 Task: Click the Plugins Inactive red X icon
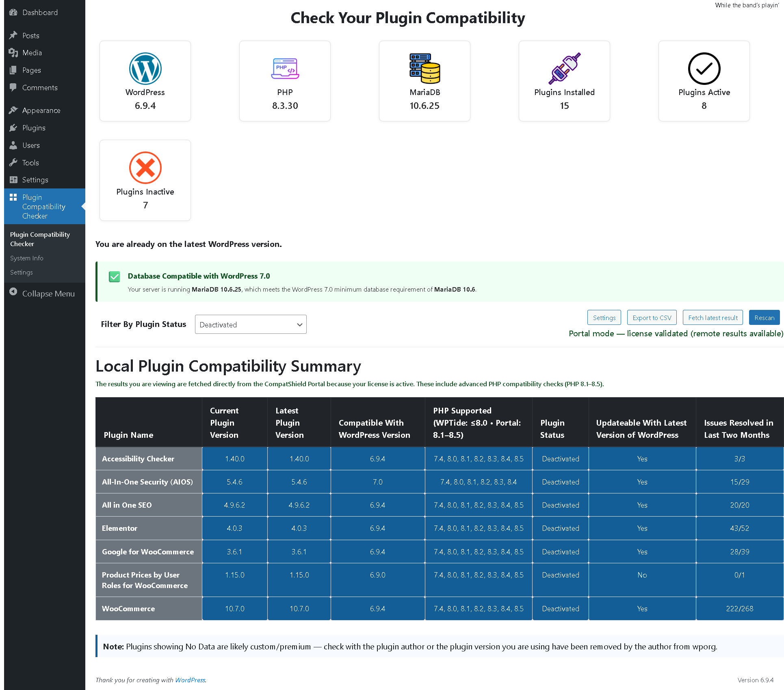tap(145, 168)
